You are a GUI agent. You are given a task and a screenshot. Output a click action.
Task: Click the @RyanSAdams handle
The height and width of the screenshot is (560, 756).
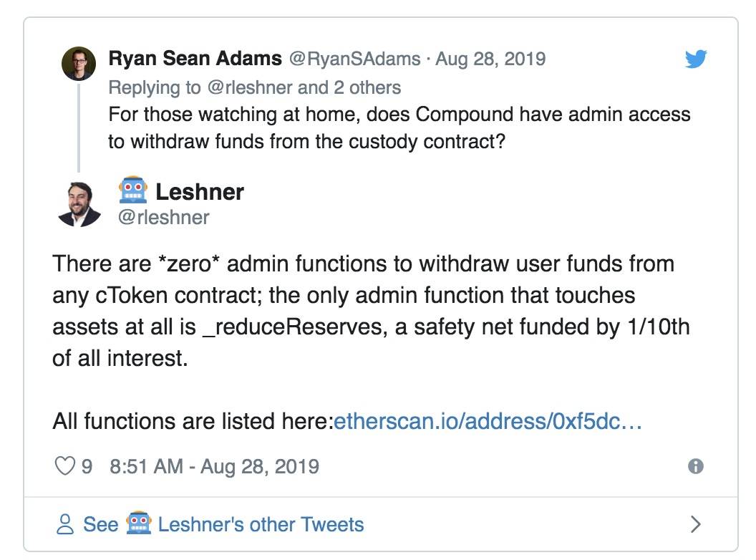pos(354,59)
